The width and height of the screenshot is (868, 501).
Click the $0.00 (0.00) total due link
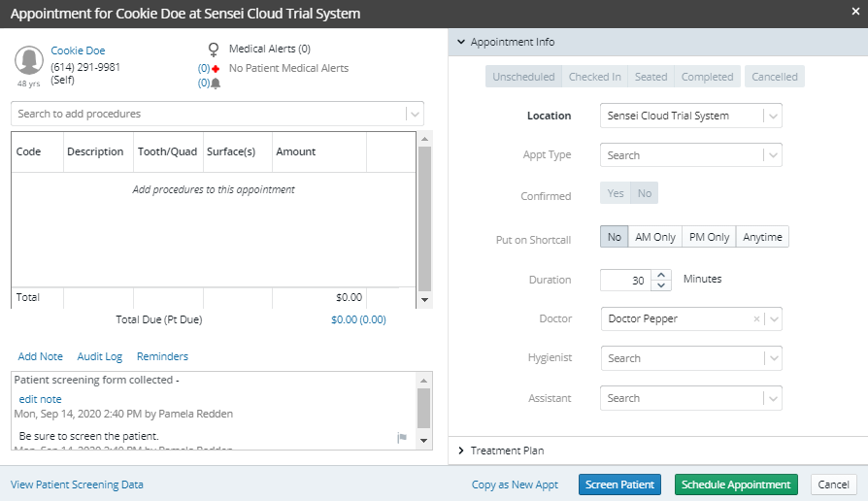(358, 319)
